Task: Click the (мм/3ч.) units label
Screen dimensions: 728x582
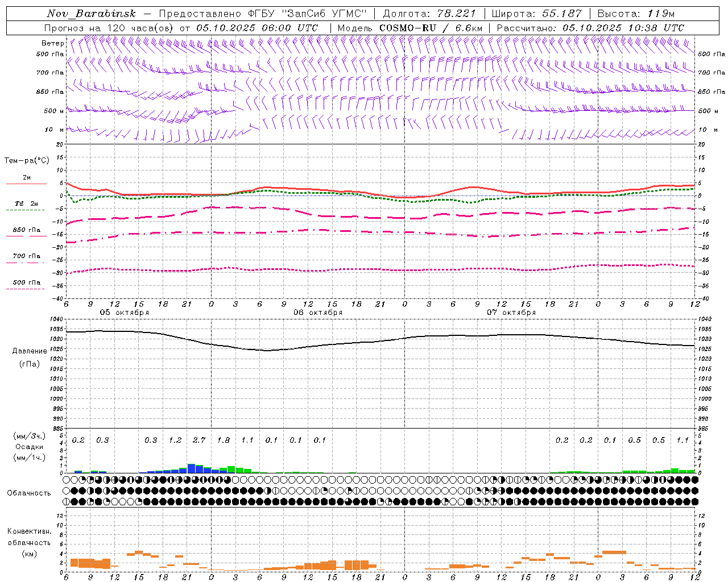Action: [x=28, y=436]
